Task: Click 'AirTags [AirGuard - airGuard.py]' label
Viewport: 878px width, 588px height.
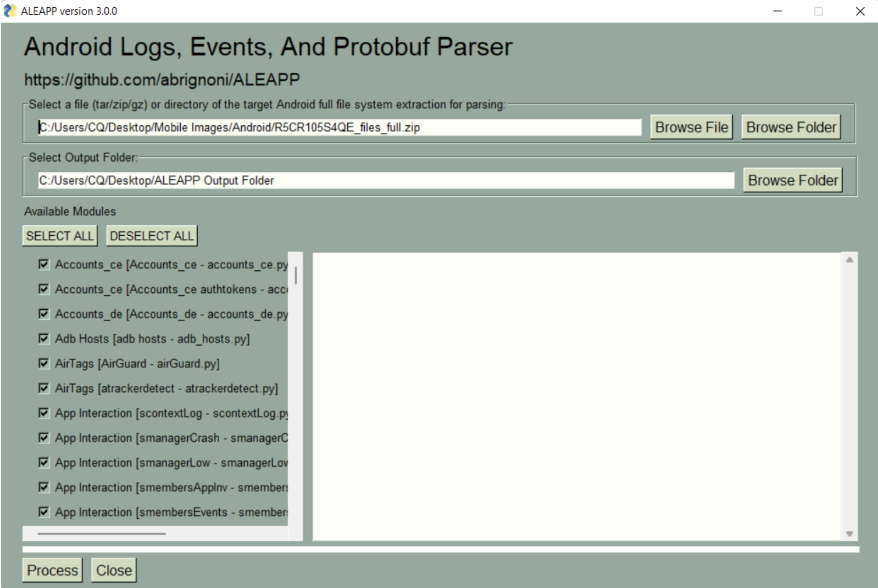Action: 137,364
